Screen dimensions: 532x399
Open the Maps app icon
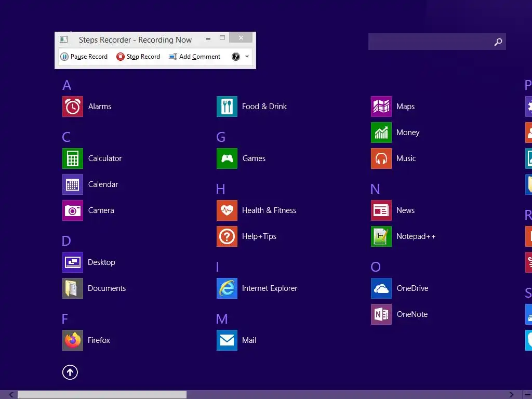click(x=381, y=107)
